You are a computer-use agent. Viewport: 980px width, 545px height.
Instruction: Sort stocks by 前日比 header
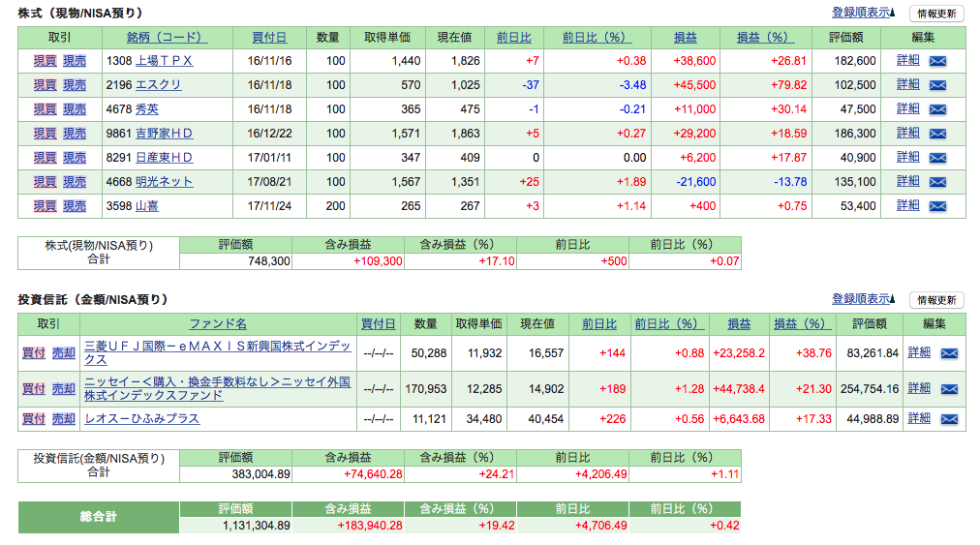(x=514, y=38)
